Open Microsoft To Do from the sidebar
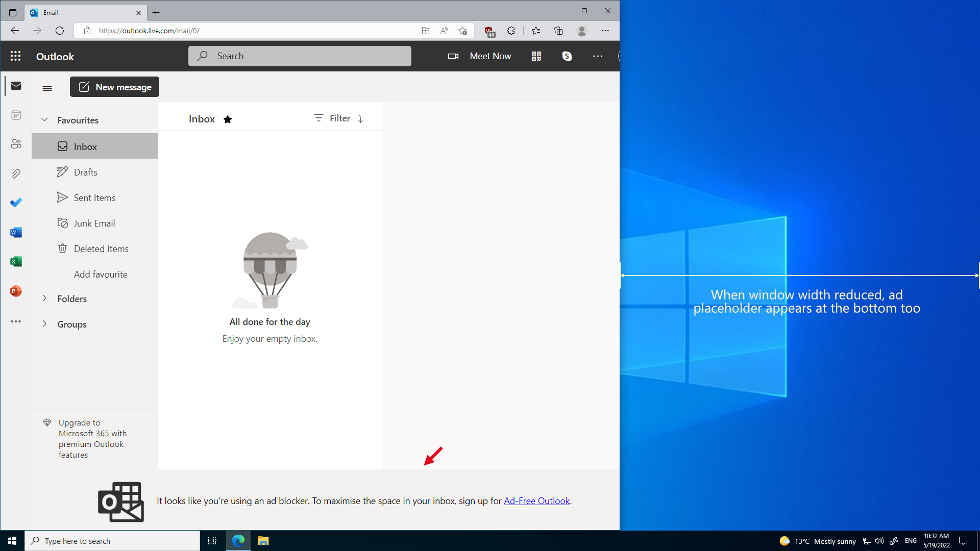Viewport: 980px width, 551px height. point(16,203)
